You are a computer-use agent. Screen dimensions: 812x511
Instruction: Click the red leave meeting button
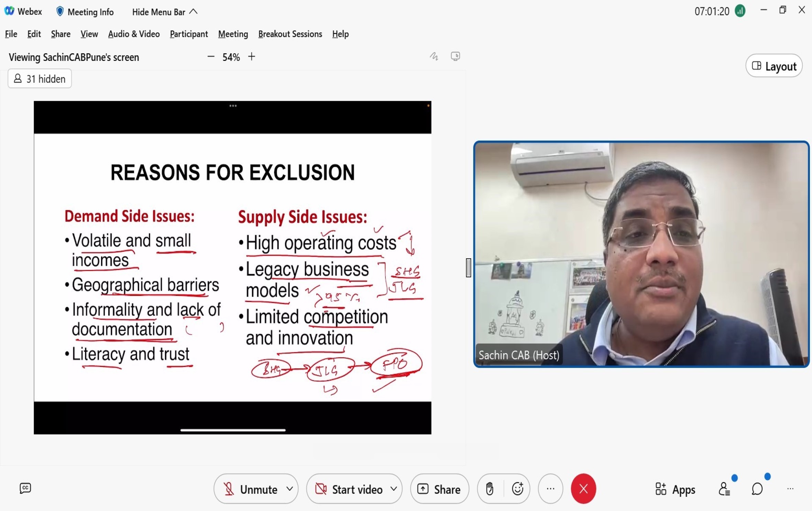point(583,489)
